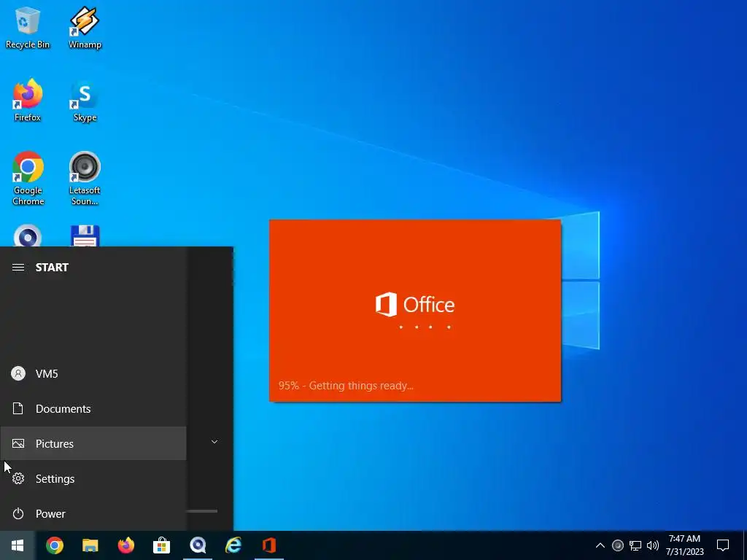Click the round tray icon beside network
747x560 pixels.
click(617, 545)
